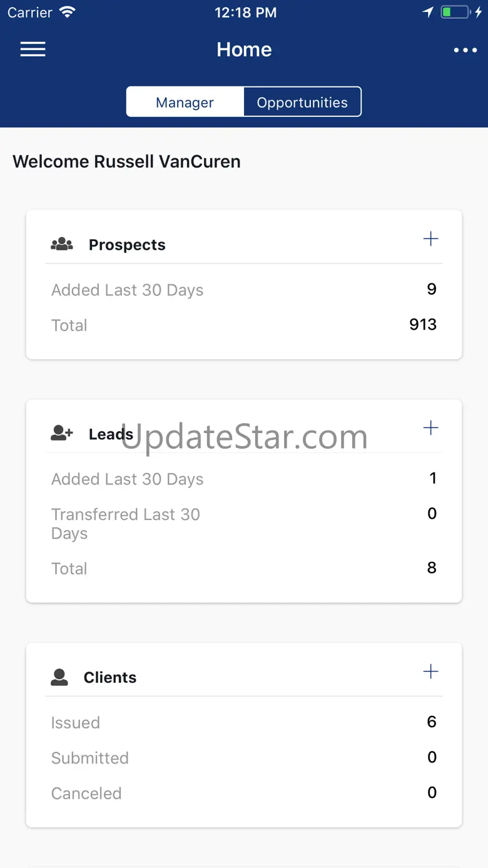Add a new client with plus icon

430,672
